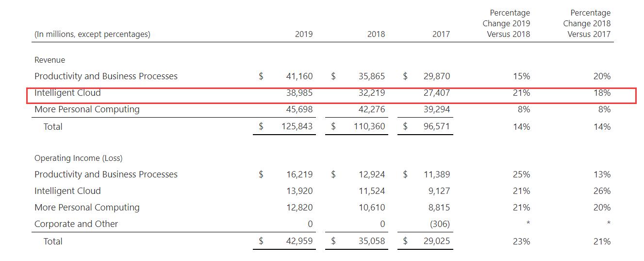644x261 pixels.
Task: Click the "Corporate and Other" row label
Action: [x=76, y=224]
